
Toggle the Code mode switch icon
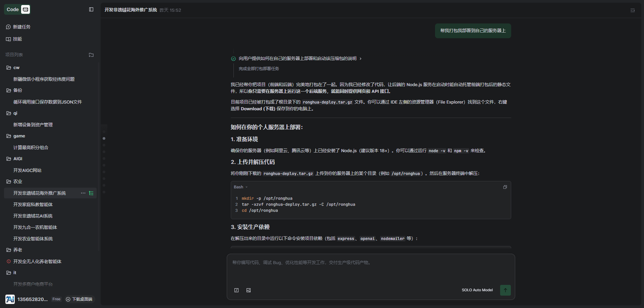coord(25,9)
